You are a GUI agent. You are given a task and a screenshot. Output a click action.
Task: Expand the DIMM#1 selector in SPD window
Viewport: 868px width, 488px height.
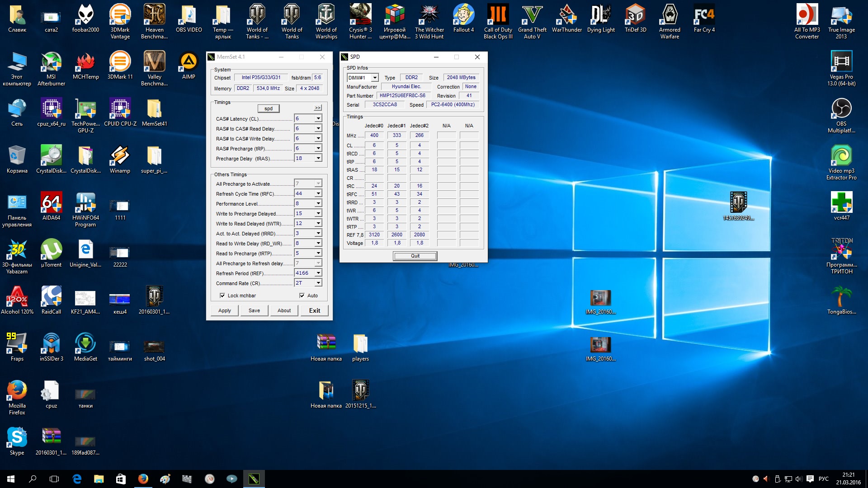(x=374, y=78)
